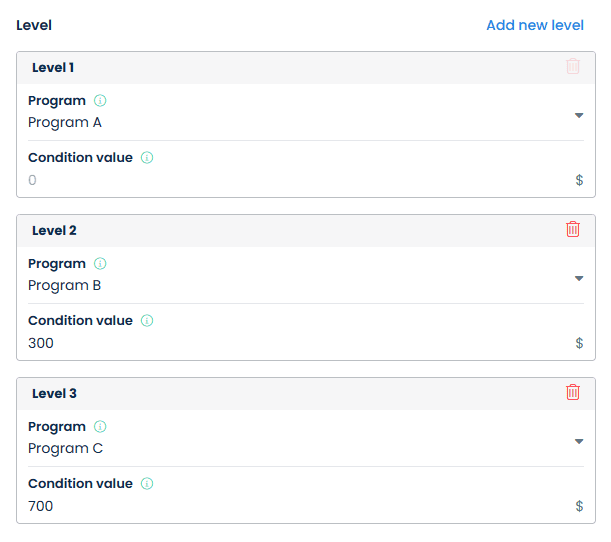
Task: Select the Level 1 header bar
Action: pyautogui.click(x=290, y=68)
